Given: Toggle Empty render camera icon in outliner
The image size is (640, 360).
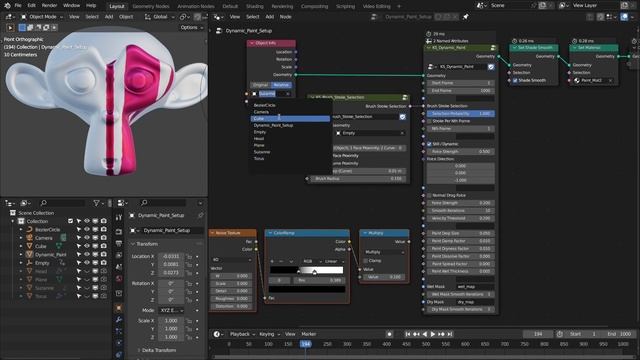Looking at the screenshot, I should click(104, 263).
